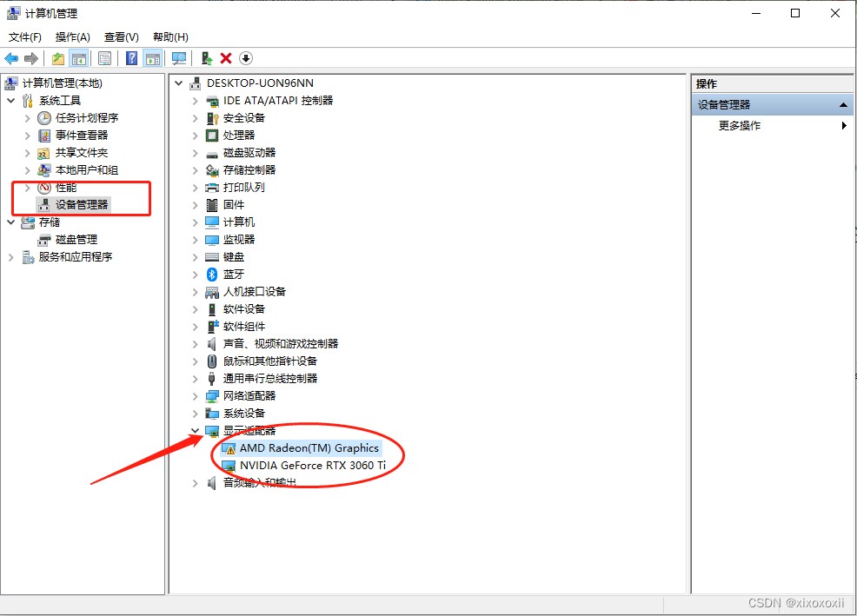Expand the 通用串行总线控制器 category

click(x=195, y=379)
